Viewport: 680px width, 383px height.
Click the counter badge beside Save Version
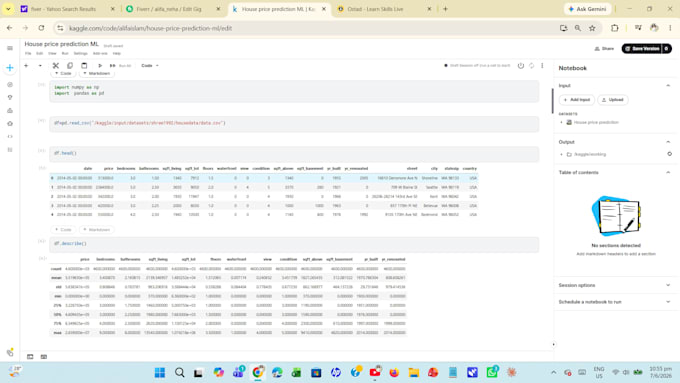tap(667, 49)
